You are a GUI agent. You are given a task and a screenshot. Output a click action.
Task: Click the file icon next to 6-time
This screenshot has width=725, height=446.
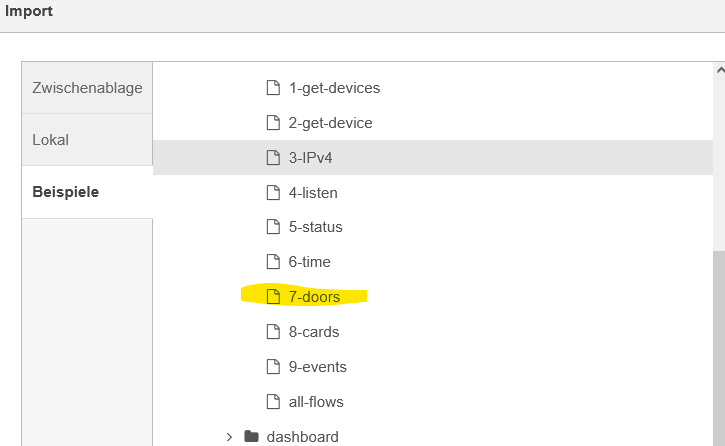click(x=273, y=262)
